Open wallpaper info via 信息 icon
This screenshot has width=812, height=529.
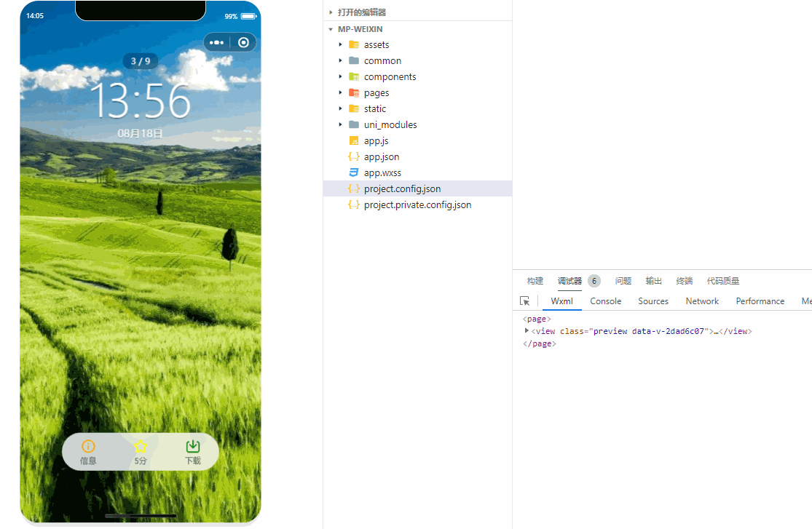[88, 446]
